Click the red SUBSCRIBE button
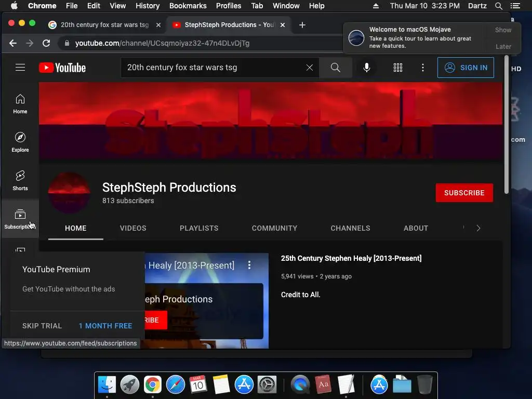 point(464,193)
